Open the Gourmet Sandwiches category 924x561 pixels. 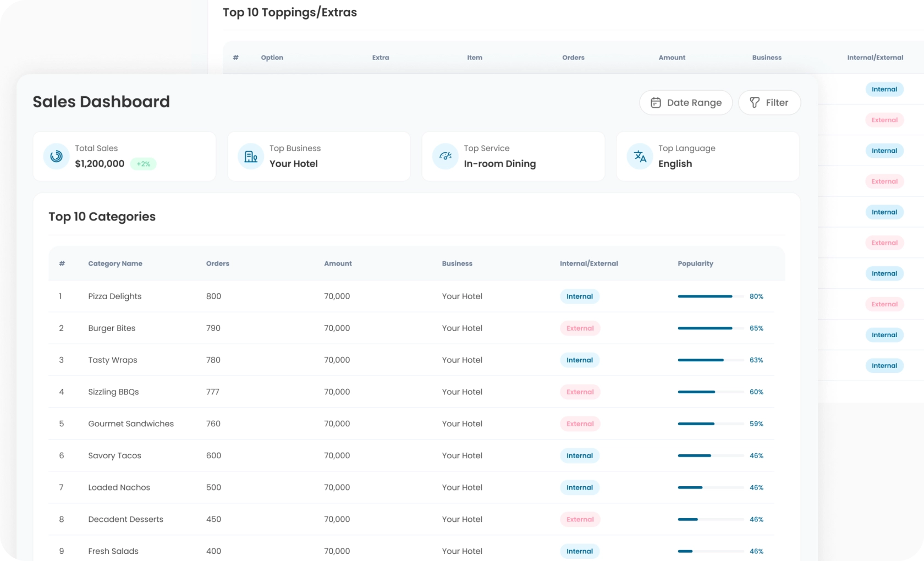[x=131, y=424]
